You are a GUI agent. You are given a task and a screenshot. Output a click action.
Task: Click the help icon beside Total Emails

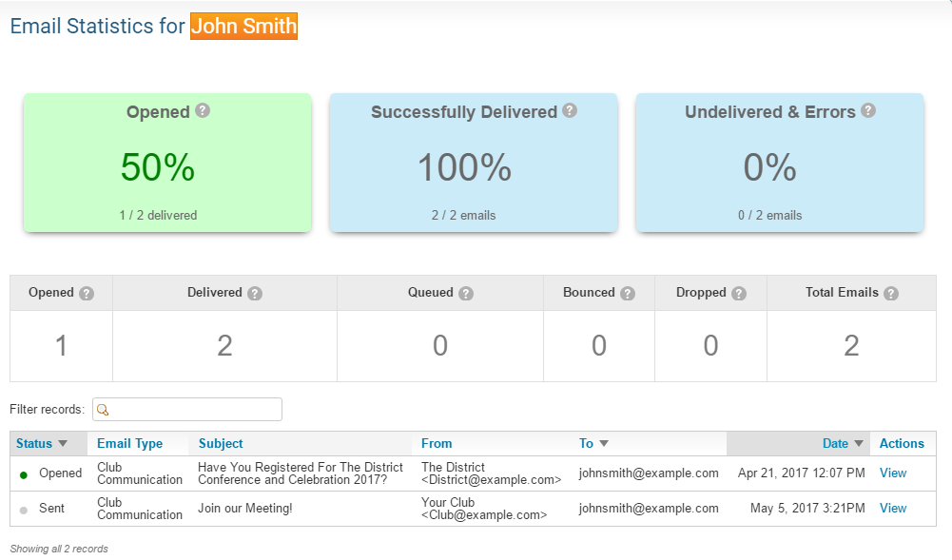(x=890, y=293)
